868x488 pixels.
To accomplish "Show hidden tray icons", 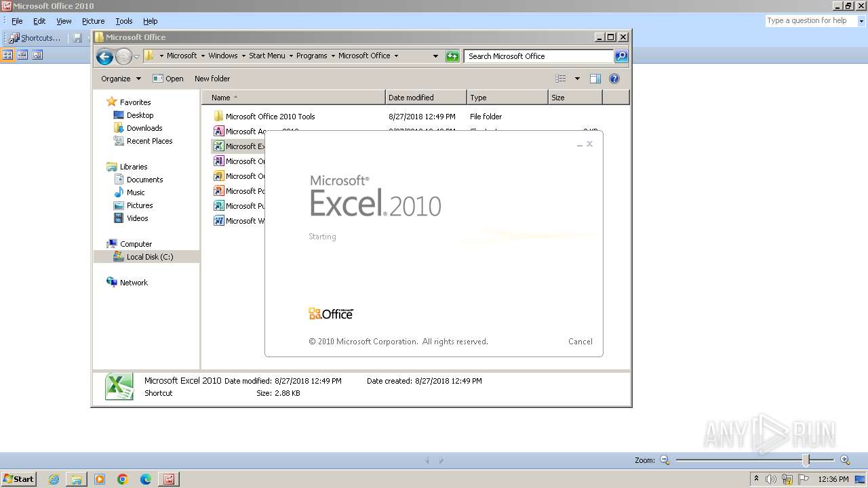I will coord(756,479).
